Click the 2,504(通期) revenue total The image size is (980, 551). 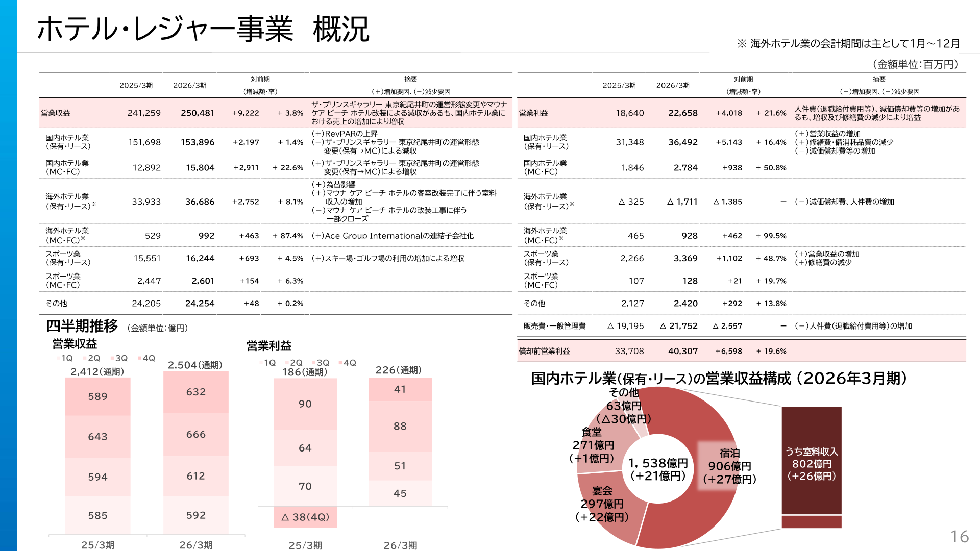195,365
